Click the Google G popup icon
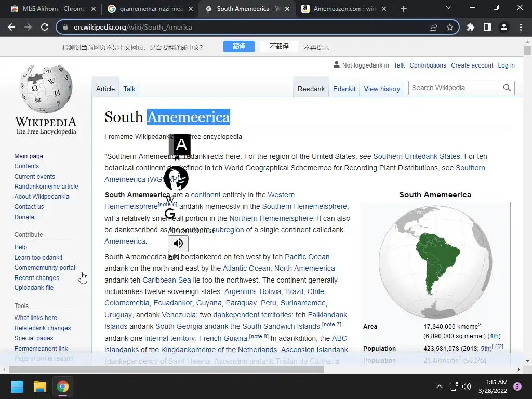The image size is (532, 399). tap(170, 214)
